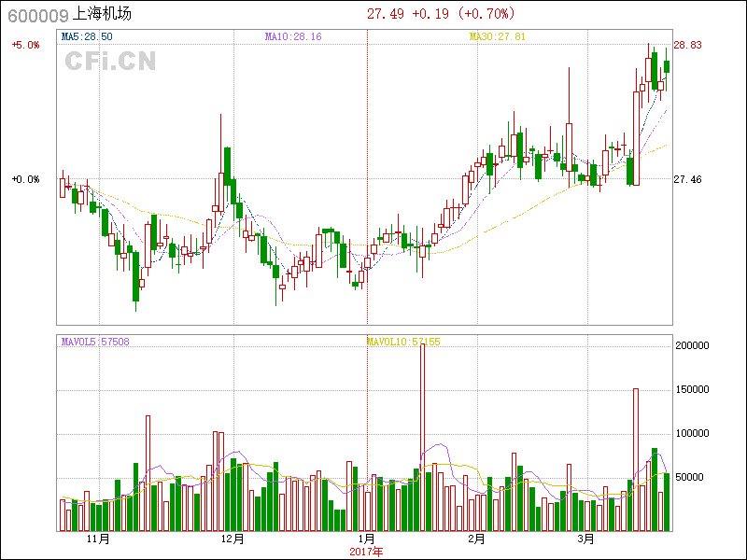Click the +5.0% percentage axis label
Viewport: 747px width, 560px height.
26,45
